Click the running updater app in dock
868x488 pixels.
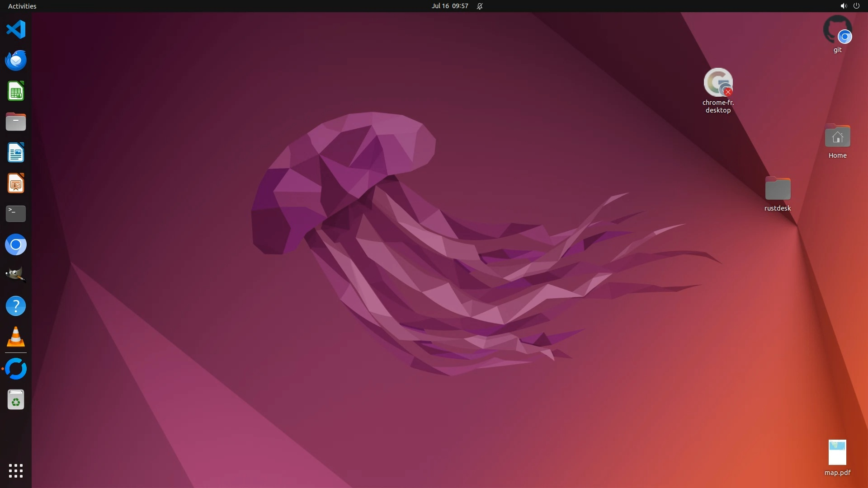click(x=16, y=369)
